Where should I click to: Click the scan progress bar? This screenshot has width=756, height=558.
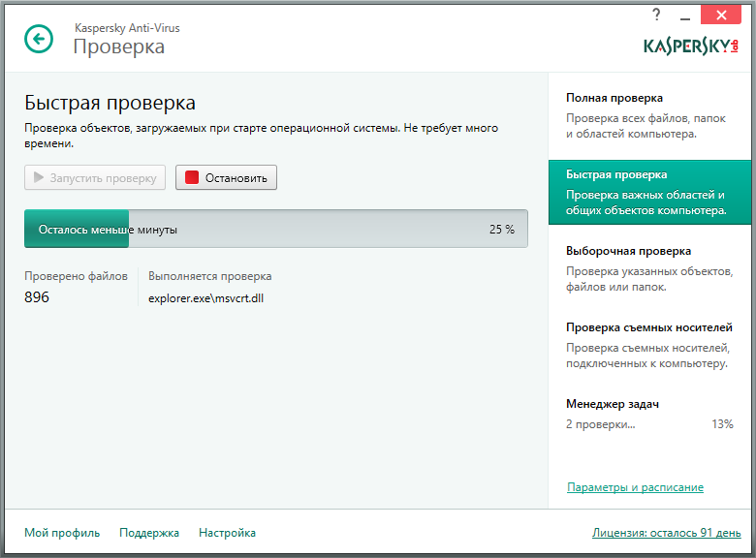[x=276, y=229]
